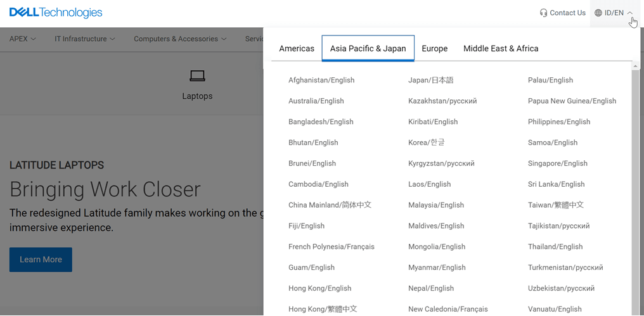
Task: Choose Taiwan/繁體中文
Action: (555, 205)
